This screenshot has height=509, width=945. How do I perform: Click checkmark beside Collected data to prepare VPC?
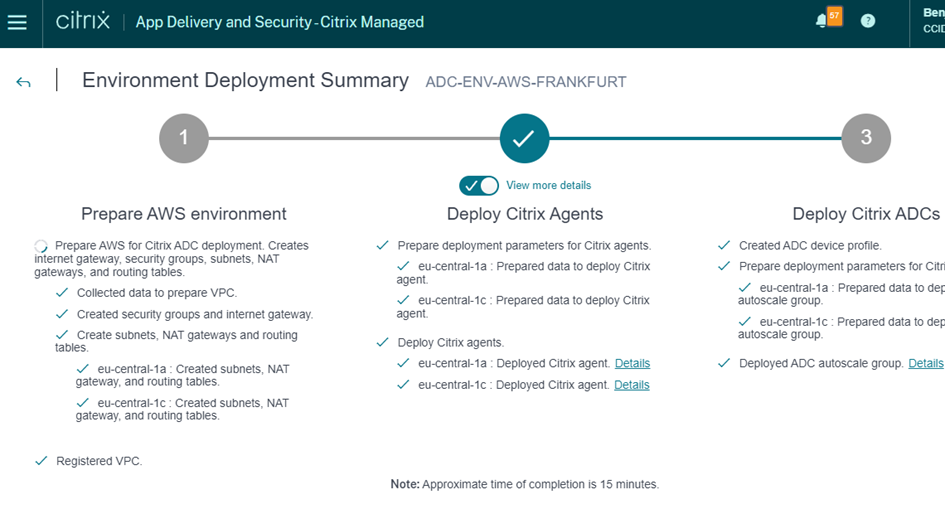61,293
